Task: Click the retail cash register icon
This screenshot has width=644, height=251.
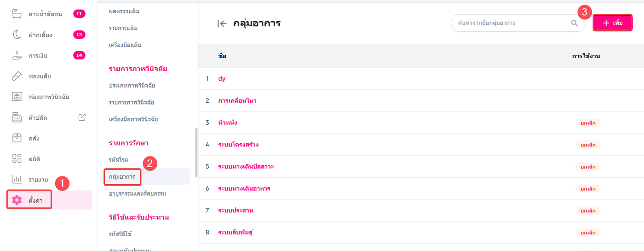Action: pos(17,117)
